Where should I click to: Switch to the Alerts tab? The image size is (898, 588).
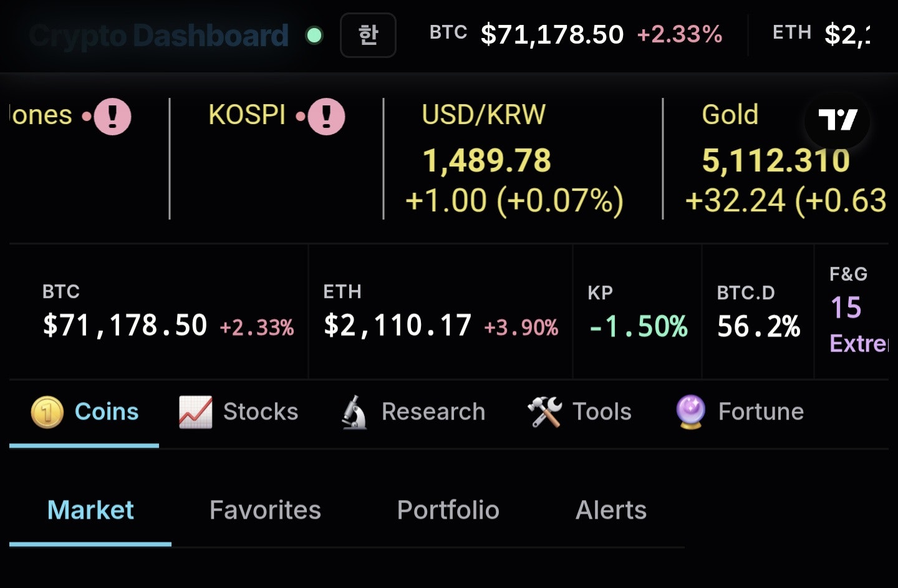point(611,510)
